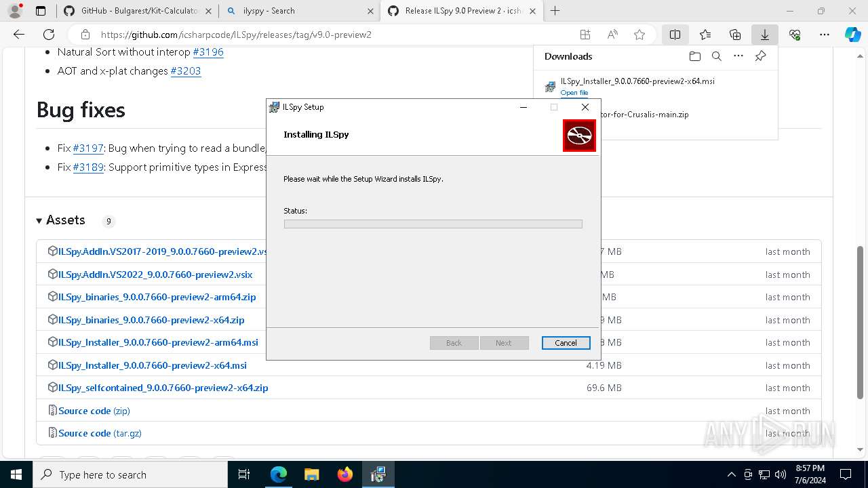Show hidden system tray icons
This screenshot has width=868, height=488.
[731, 474]
